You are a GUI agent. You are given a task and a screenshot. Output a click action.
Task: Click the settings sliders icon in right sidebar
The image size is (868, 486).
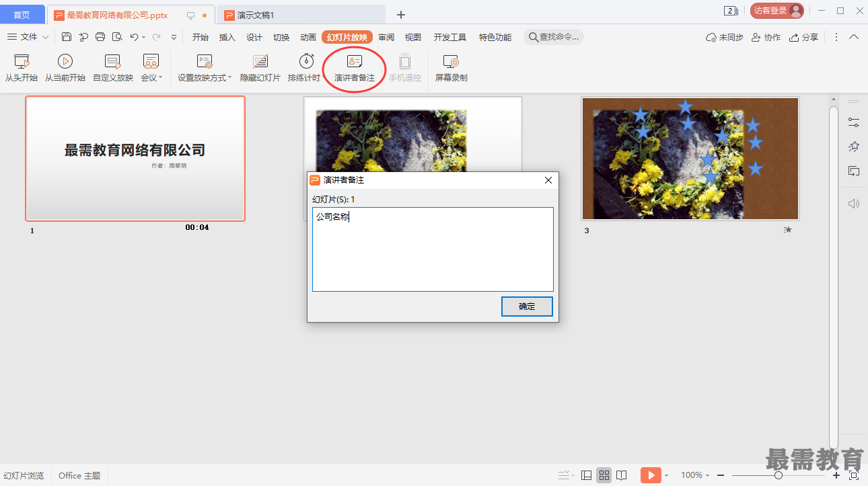[854, 122]
